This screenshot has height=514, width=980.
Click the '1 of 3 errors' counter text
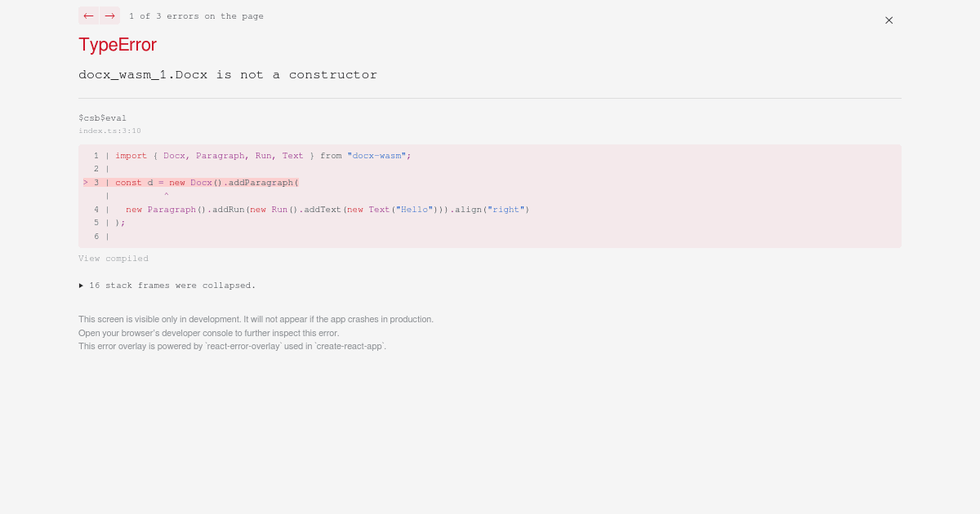[197, 16]
